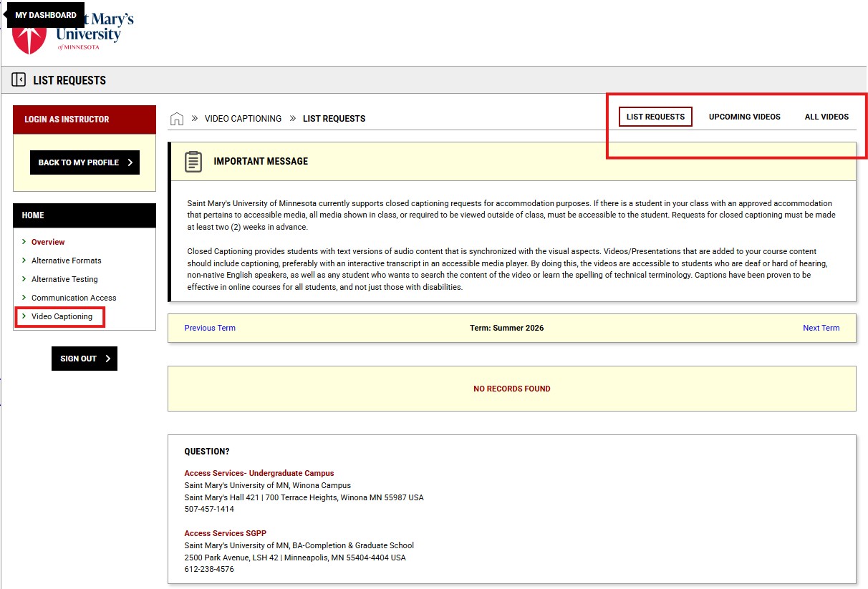Click the Important Message heading
The width and height of the screenshot is (868, 589).
261,162
